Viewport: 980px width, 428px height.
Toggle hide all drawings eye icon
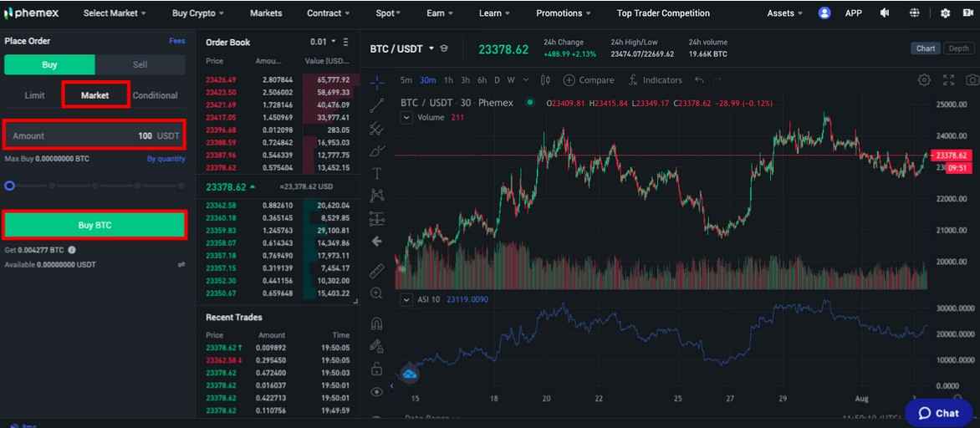pyautogui.click(x=377, y=392)
